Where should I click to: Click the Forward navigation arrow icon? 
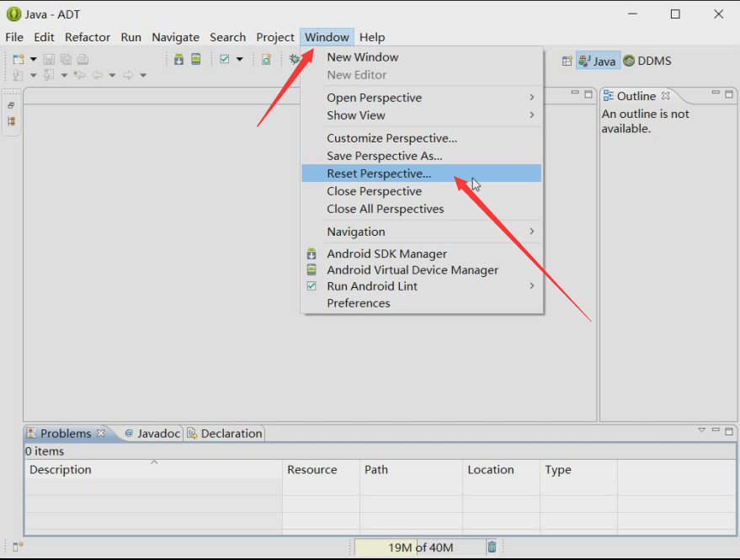coord(128,75)
